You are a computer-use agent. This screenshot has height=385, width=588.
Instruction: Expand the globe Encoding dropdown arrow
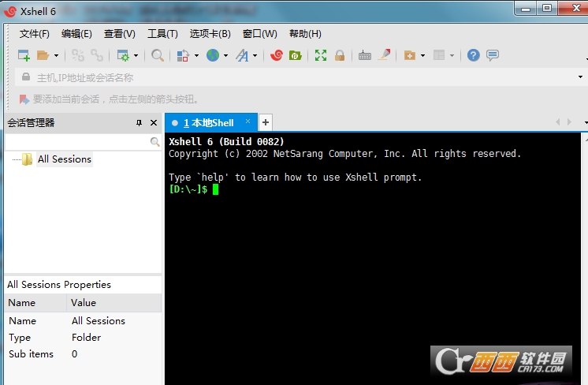click(x=225, y=55)
